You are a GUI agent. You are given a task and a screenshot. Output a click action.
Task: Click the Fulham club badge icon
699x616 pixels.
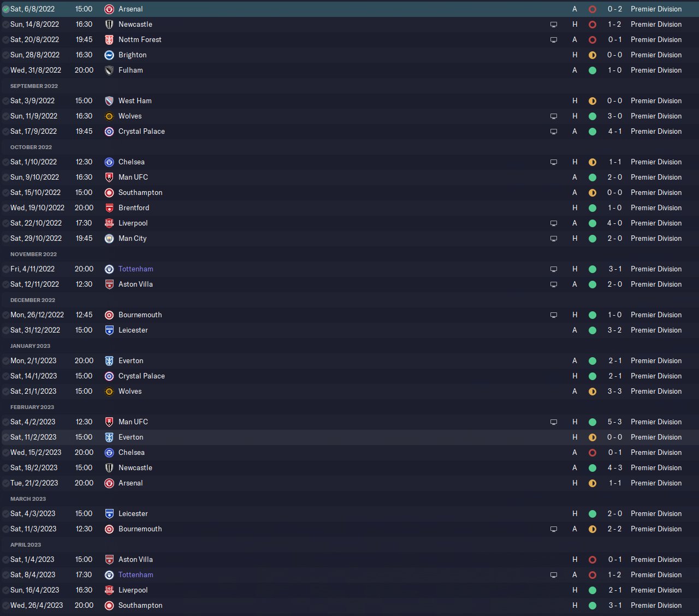click(x=109, y=70)
